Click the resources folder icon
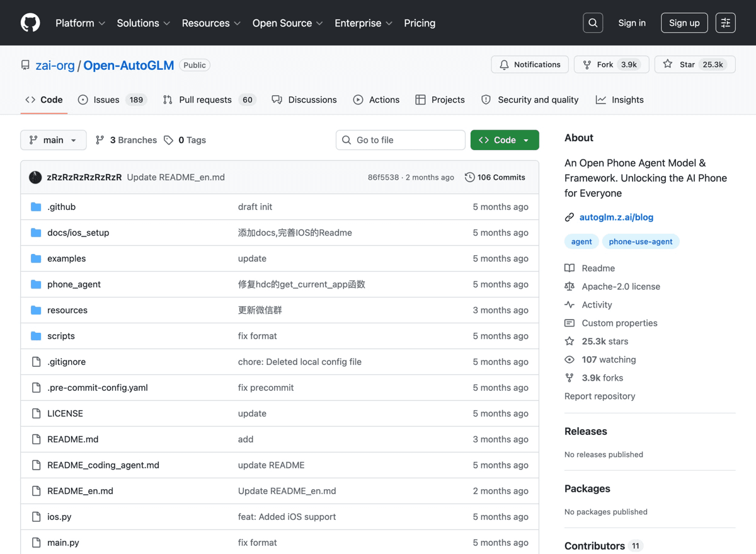The image size is (756, 554). click(36, 310)
